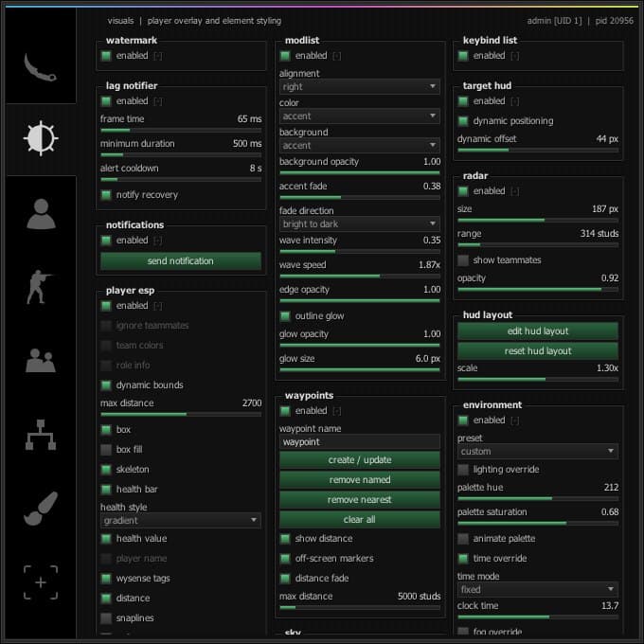The height and width of the screenshot is (644, 644).
Task: Toggle off-screen markers checkbox
Action: coord(285,558)
